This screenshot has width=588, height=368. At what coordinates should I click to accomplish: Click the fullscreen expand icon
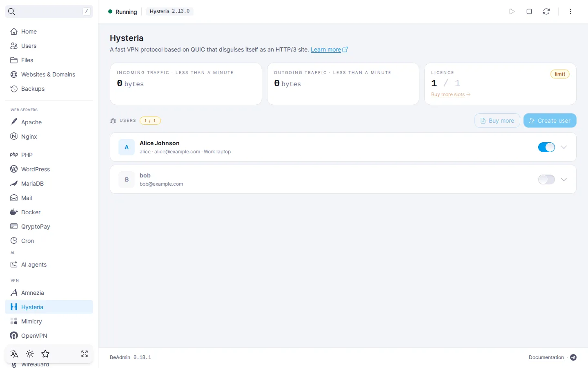tap(85, 354)
